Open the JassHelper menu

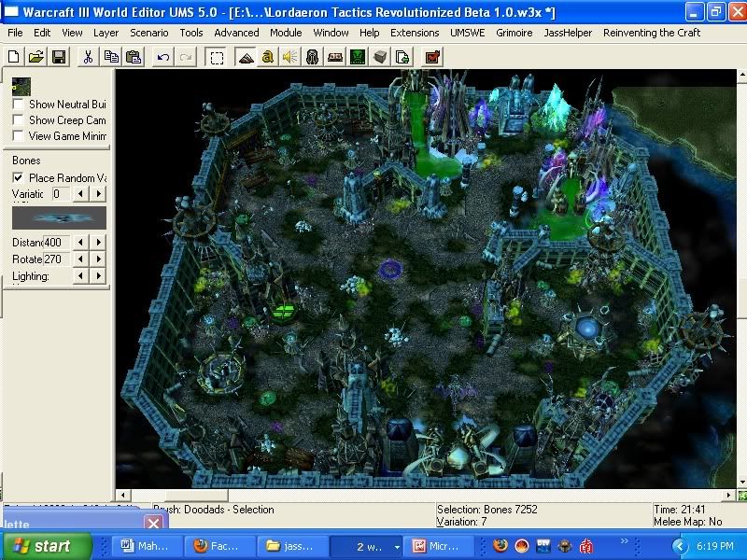click(x=568, y=33)
